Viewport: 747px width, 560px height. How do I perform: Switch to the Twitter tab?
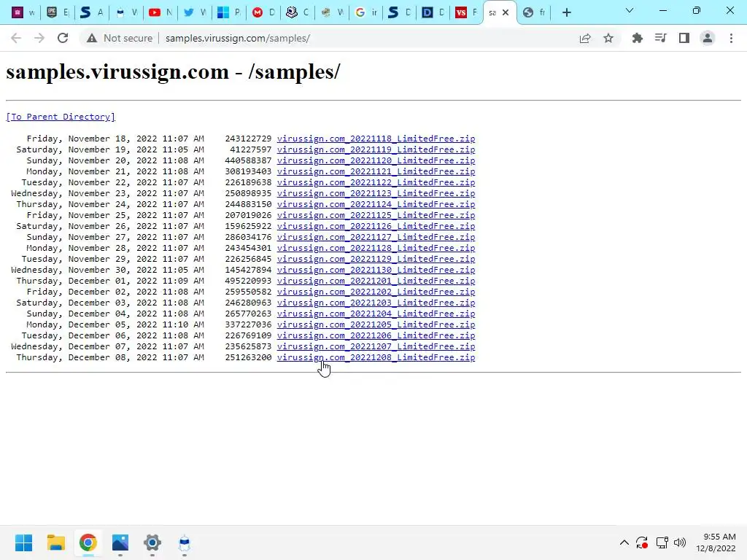(194, 13)
